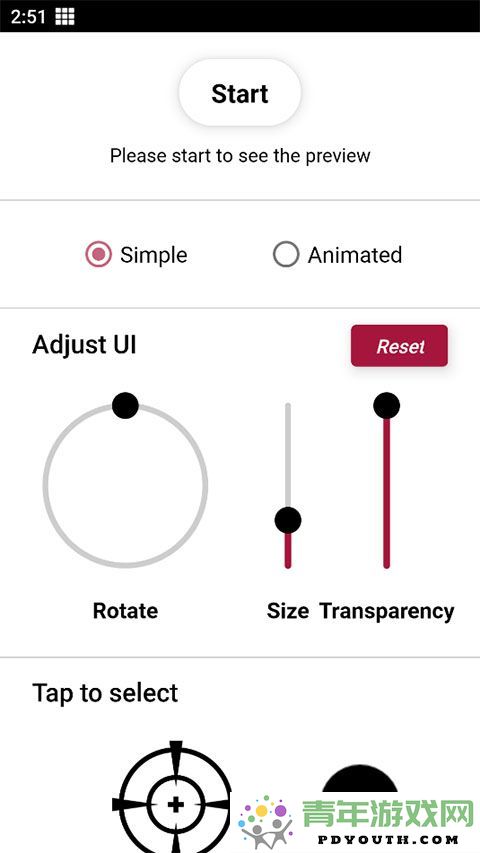The width and height of the screenshot is (480, 853).
Task: Click the Transparency slider knob
Action: [x=386, y=406]
